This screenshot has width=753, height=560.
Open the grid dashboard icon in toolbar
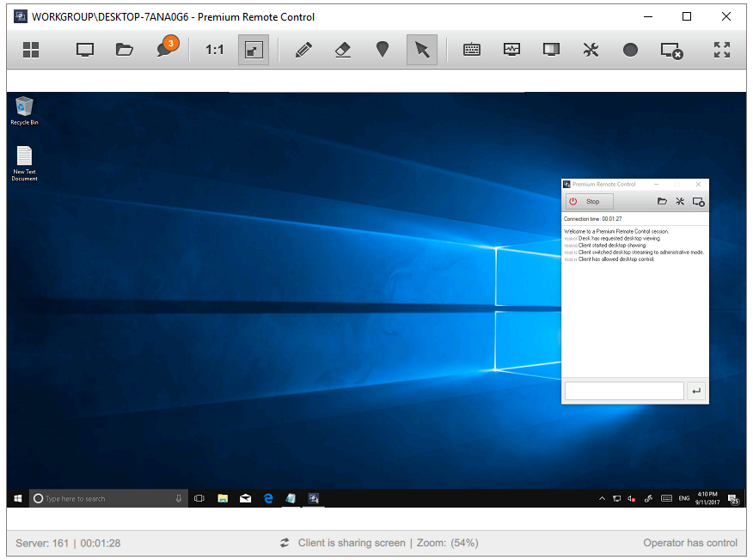pyautogui.click(x=31, y=50)
